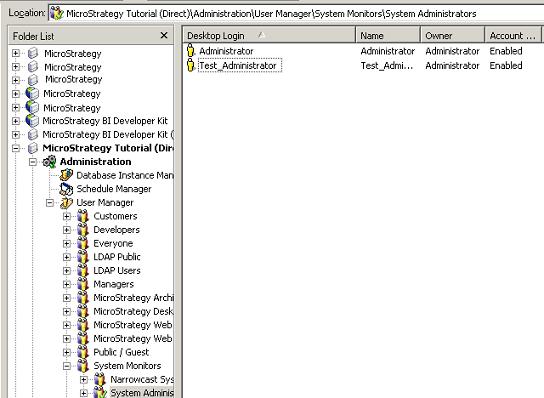The height and width of the screenshot is (398, 544).
Task: Expand the Everyone group
Action: tap(67, 243)
